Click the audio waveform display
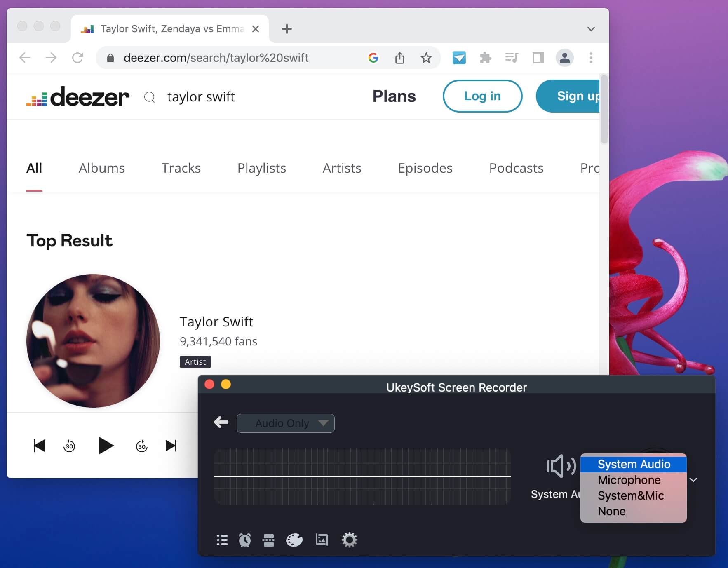Screen dimensions: 728x568 [x=363, y=476]
